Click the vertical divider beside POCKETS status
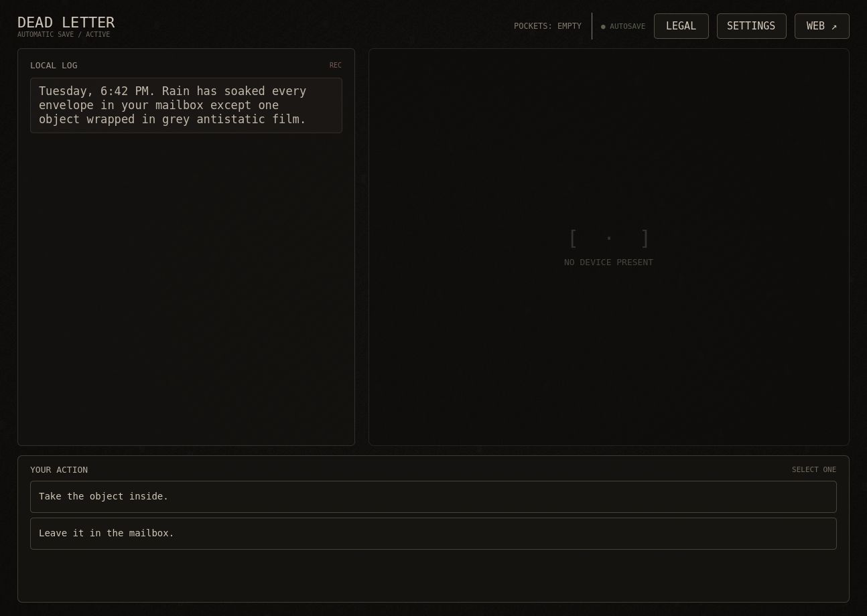This screenshot has height=616, width=867. [592, 26]
